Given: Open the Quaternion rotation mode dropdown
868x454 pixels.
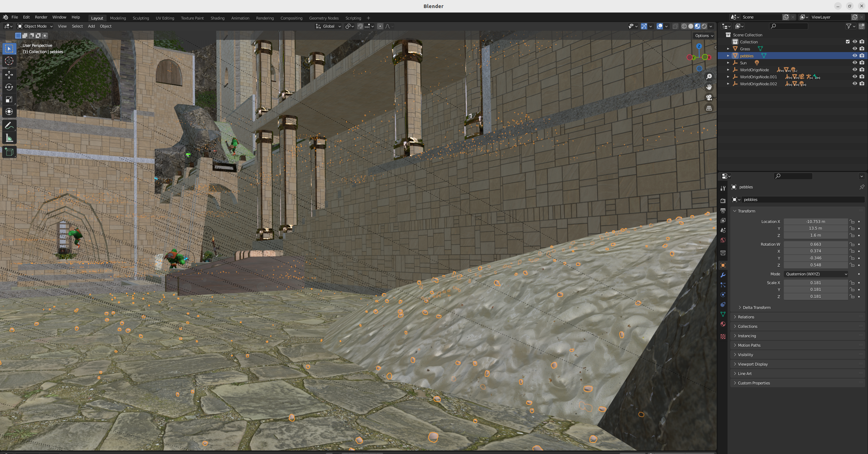Looking at the screenshot, I should click(x=816, y=274).
